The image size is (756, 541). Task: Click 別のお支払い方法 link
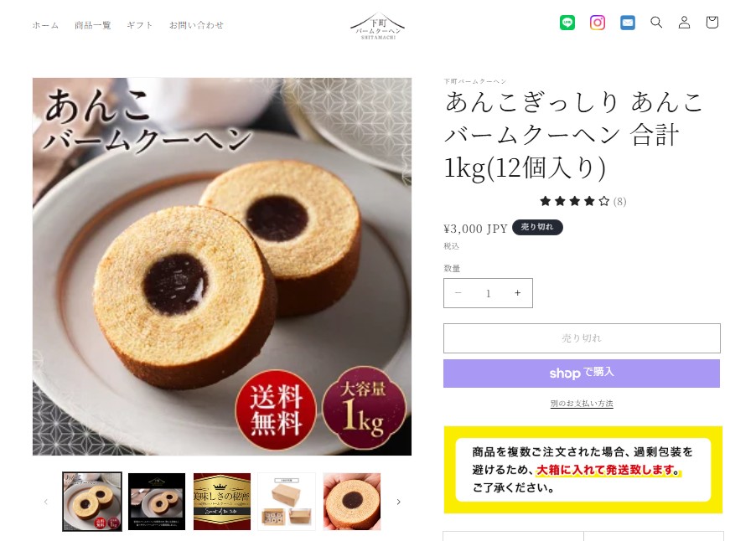582,403
